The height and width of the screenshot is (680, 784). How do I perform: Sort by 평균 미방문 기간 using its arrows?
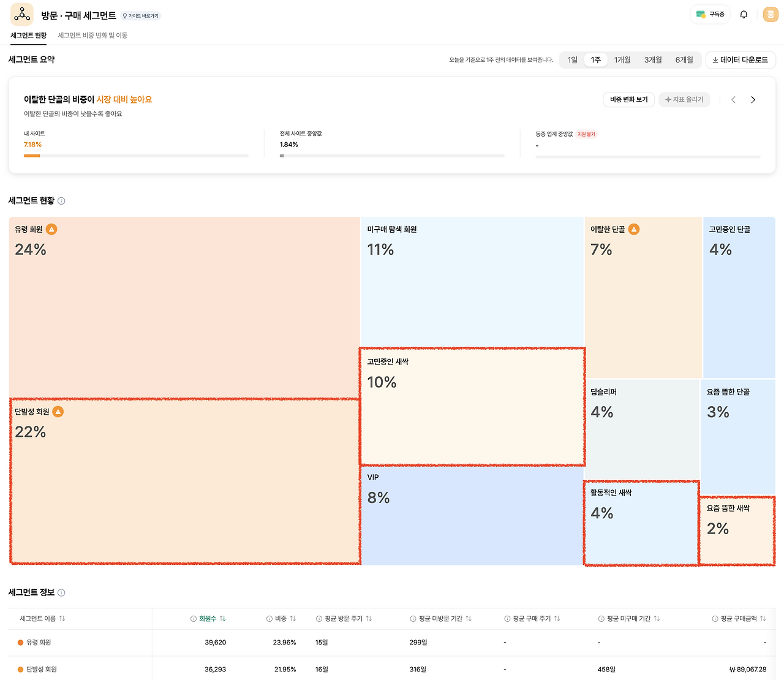(x=469, y=619)
